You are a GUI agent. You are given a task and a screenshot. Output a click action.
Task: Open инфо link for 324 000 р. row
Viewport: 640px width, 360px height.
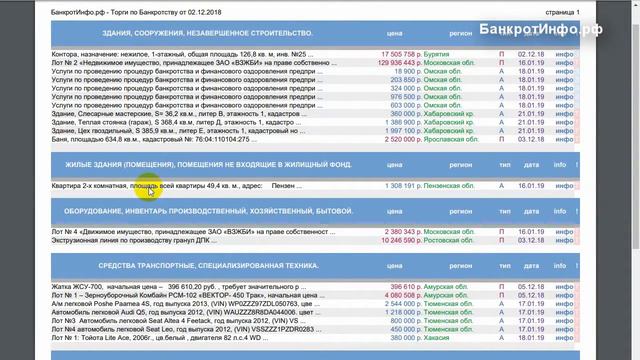(x=564, y=88)
